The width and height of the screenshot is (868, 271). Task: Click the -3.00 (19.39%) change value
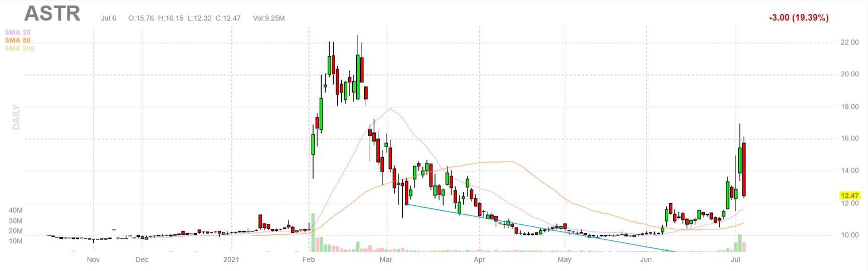tap(799, 18)
